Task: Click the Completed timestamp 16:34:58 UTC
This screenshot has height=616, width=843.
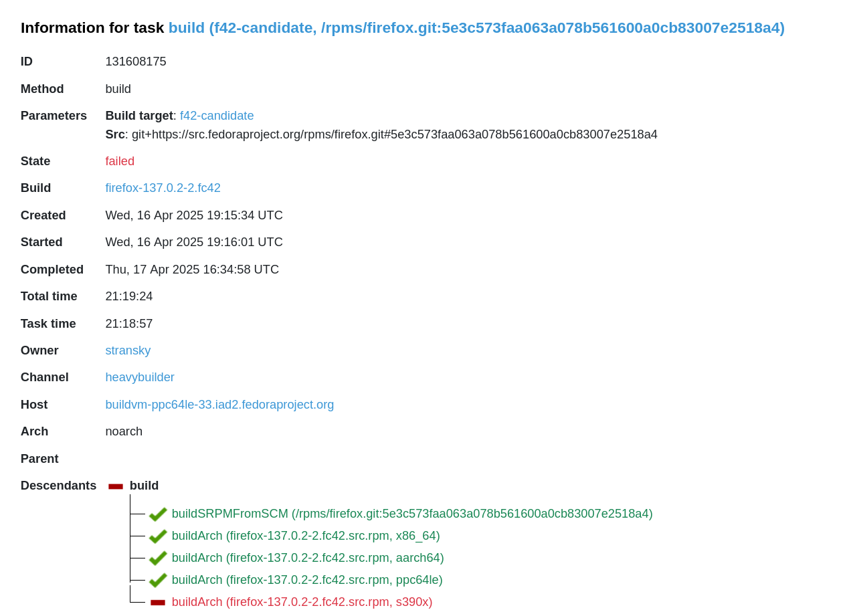Action: coord(192,270)
